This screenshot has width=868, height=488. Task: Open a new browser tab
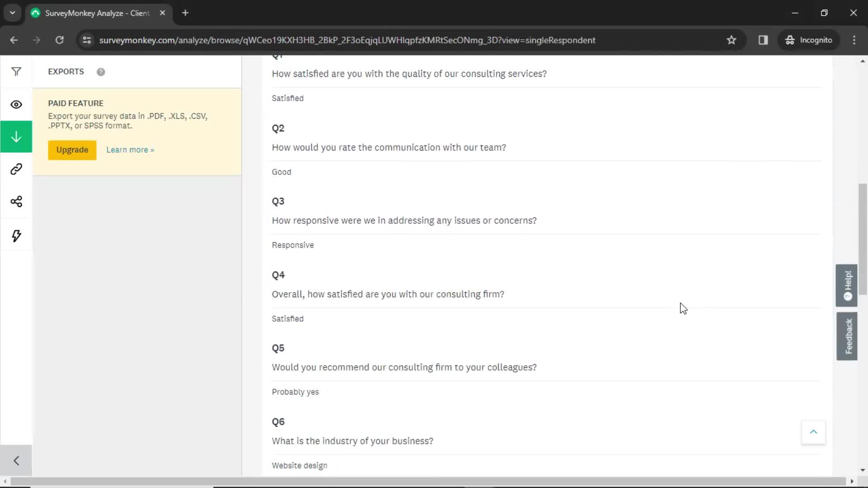[185, 13]
